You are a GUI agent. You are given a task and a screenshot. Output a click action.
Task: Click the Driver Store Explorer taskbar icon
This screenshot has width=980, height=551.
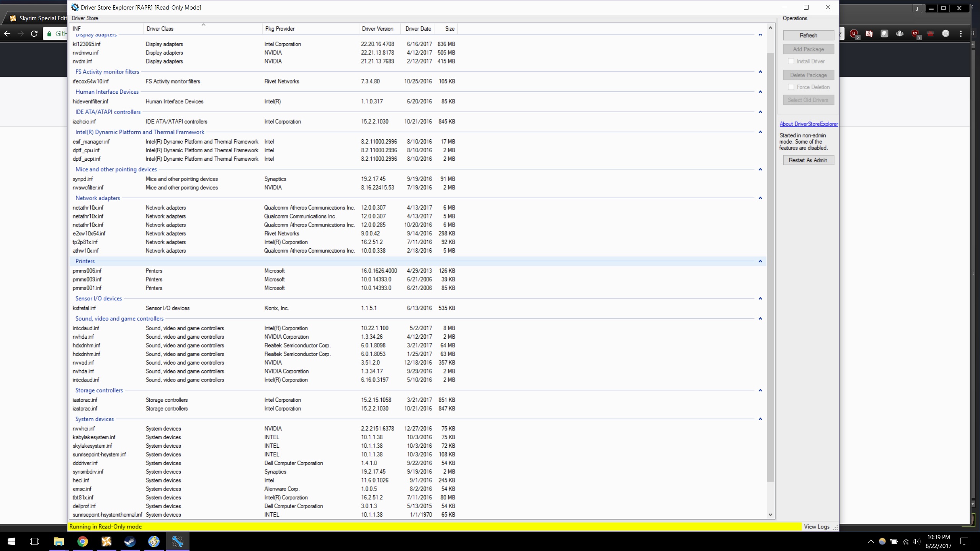178,541
